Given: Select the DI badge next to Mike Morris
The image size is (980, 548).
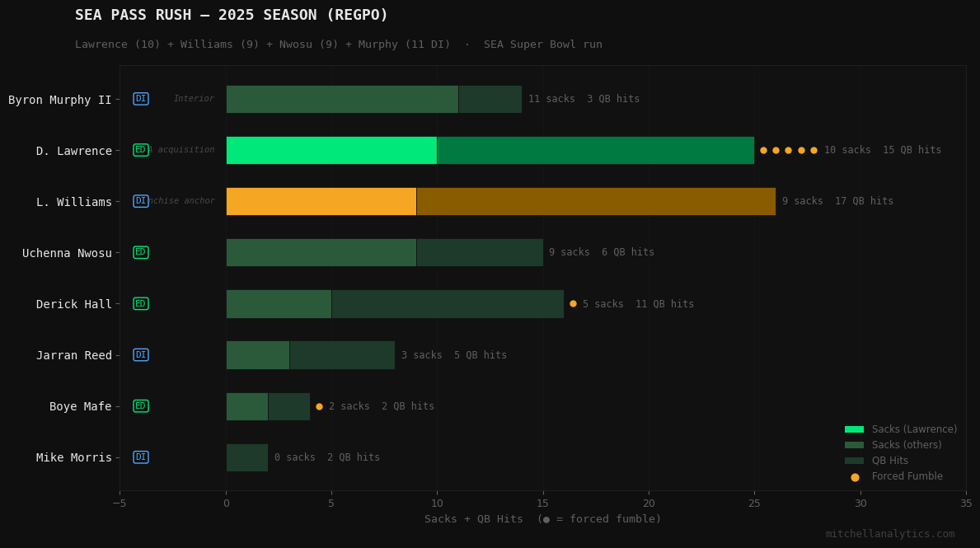Looking at the screenshot, I should coord(141,457).
